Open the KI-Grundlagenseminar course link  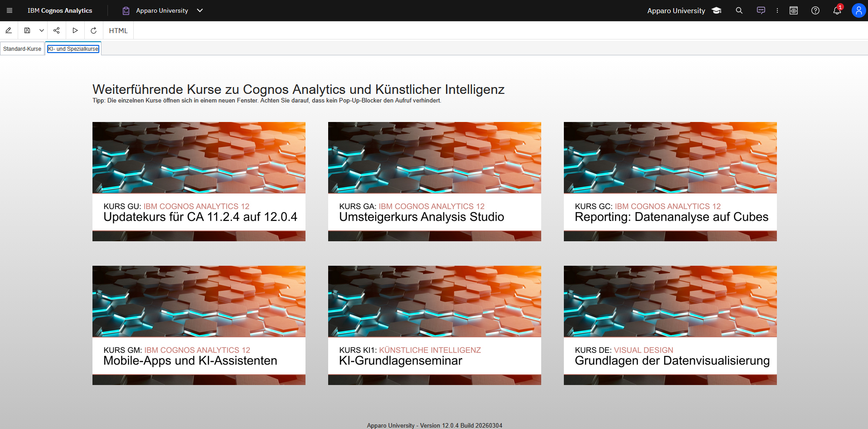point(401,361)
